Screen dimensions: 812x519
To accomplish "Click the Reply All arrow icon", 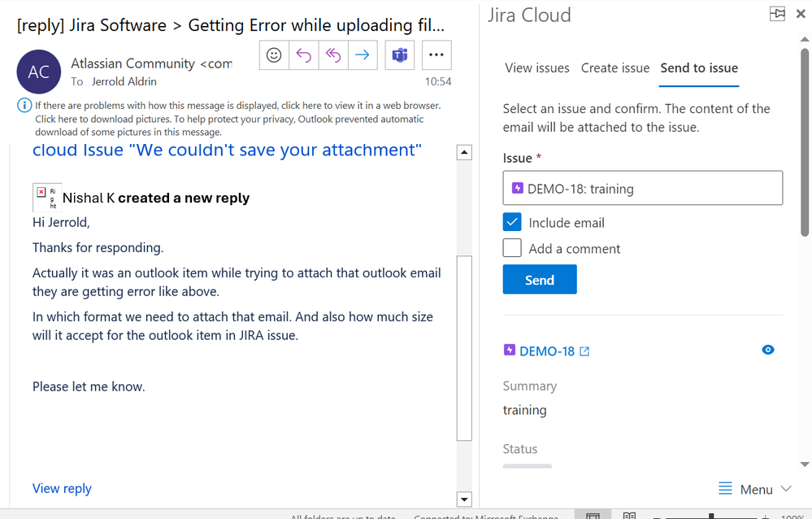I will point(333,55).
